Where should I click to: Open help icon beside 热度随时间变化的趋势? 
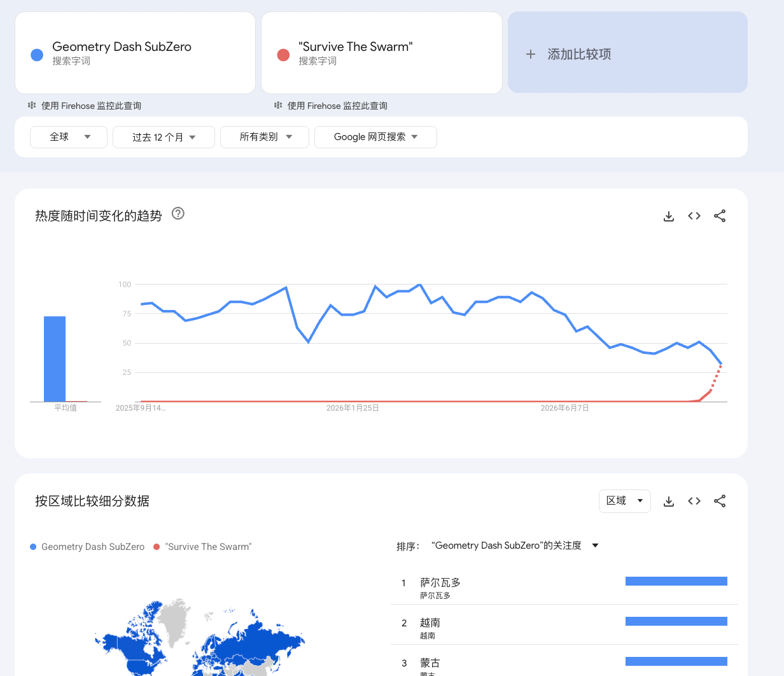(178, 214)
